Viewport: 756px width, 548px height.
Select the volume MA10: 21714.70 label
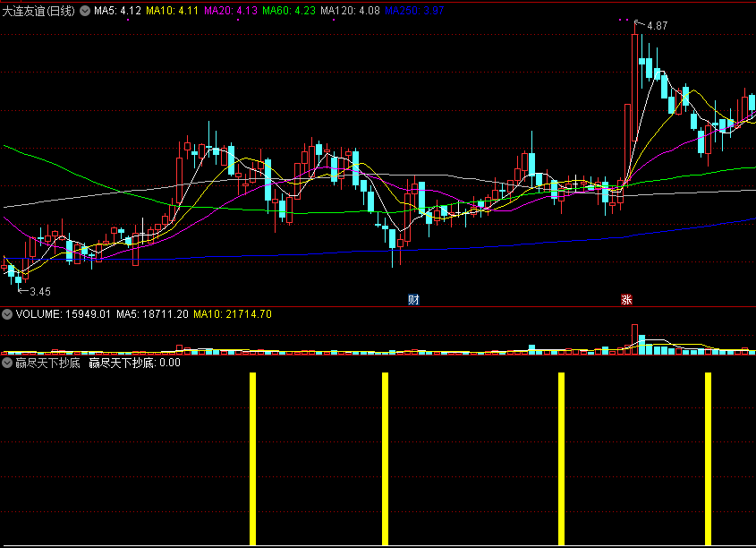[233, 314]
